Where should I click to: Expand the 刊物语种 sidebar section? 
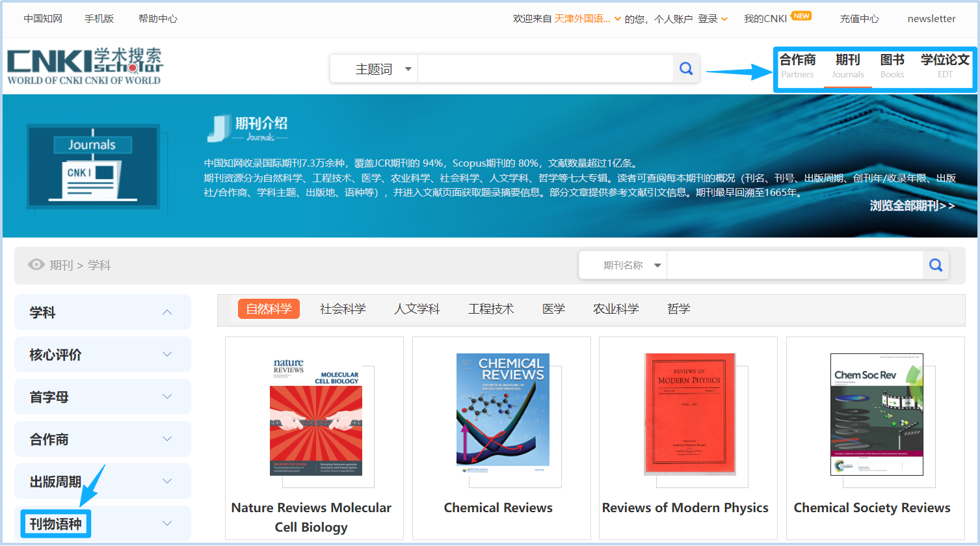(167, 524)
